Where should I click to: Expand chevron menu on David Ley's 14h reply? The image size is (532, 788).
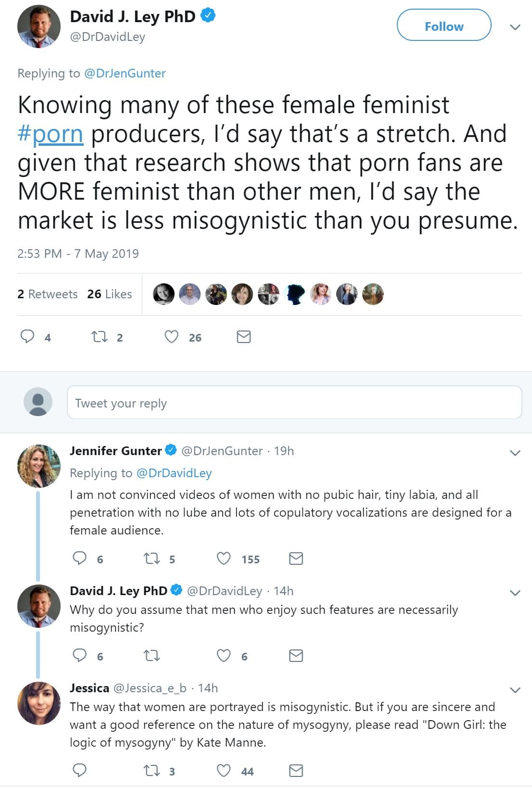(515, 593)
